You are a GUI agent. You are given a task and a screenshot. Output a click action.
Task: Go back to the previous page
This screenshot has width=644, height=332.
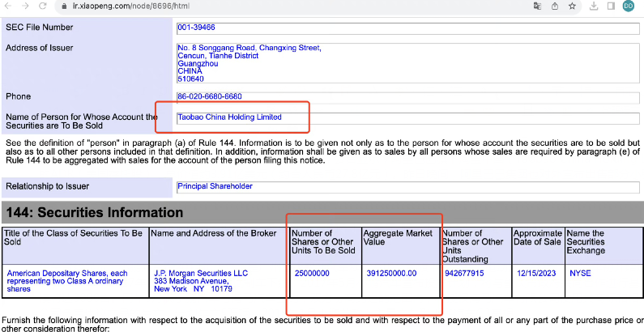[x=9, y=6]
